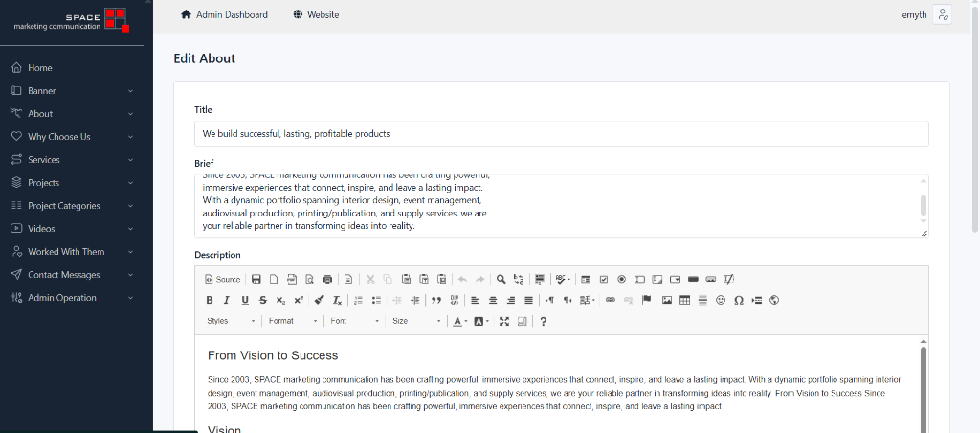Open the Background Color picker
The height and width of the screenshot is (433, 980).
pyautogui.click(x=481, y=322)
